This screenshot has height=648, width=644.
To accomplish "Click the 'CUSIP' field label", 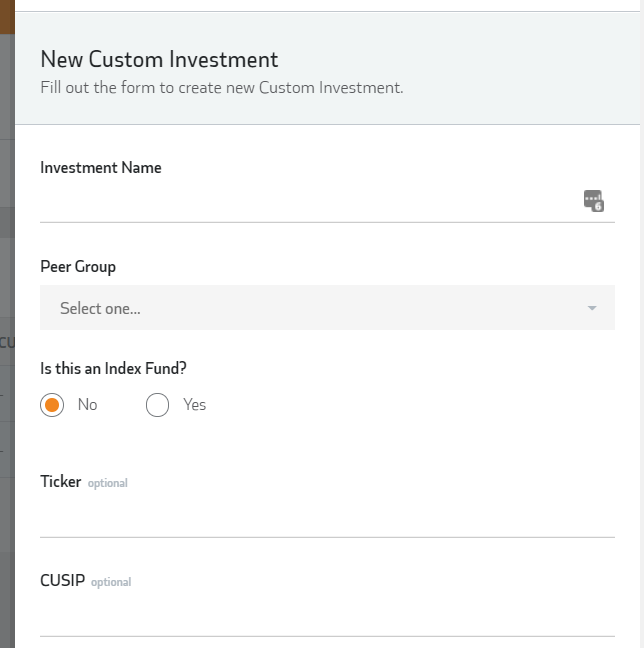I will [62, 581].
